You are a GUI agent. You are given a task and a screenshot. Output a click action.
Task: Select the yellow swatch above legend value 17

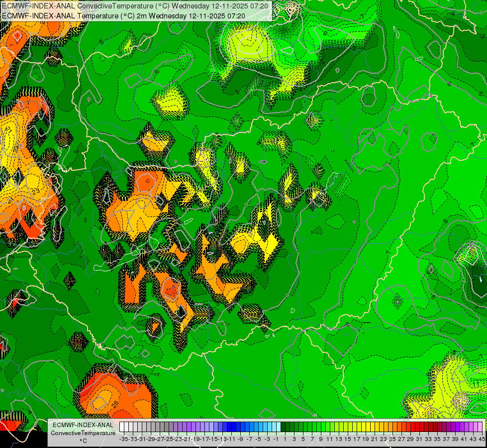point(355,427)
